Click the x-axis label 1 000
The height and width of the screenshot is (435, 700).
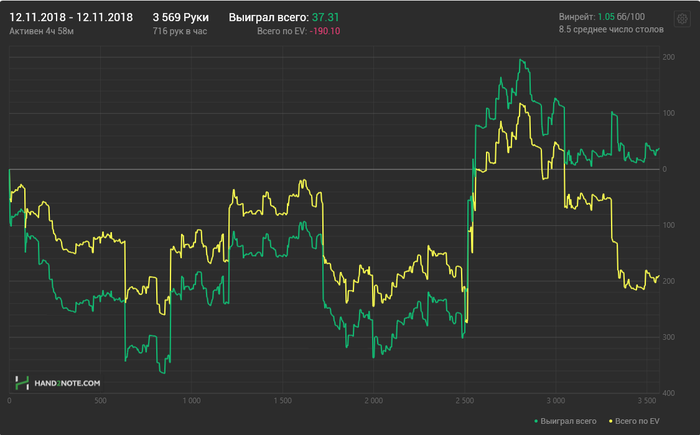(x=192, y=401)
